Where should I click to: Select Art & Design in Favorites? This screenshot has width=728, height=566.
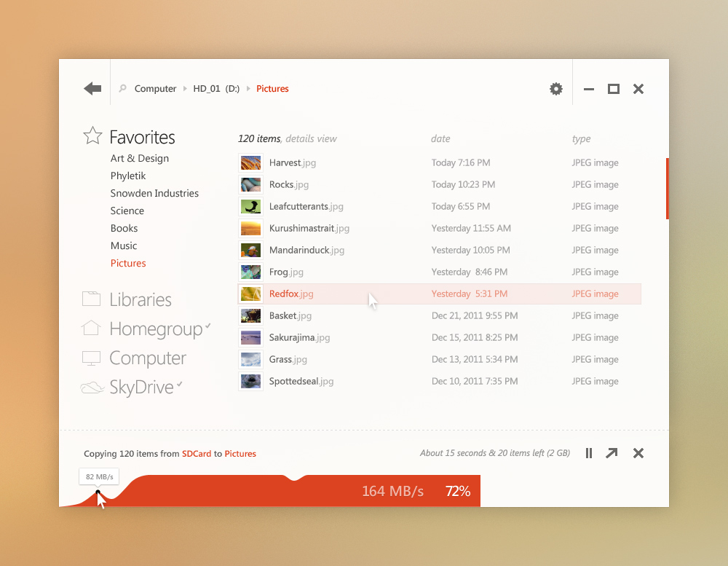tap(139, 158)
